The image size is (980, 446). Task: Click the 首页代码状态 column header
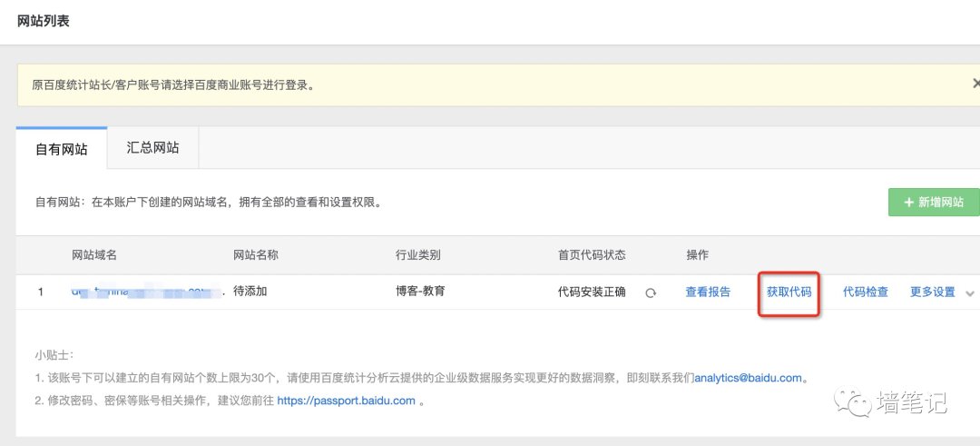[x=592, y=255]
